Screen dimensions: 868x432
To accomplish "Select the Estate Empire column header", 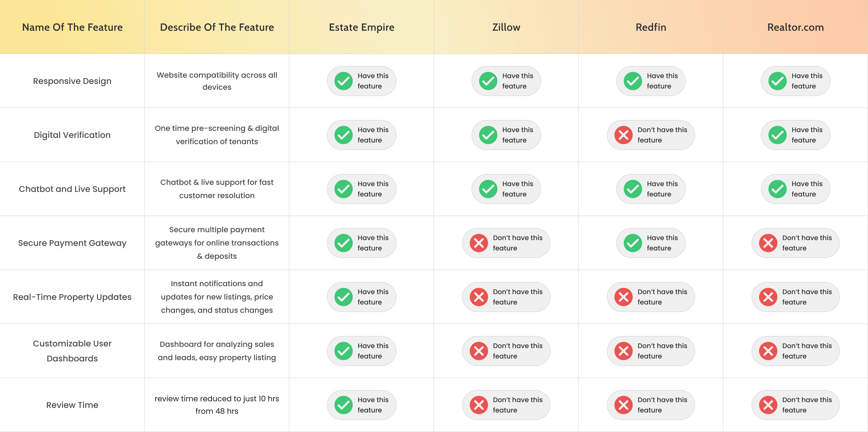I will (x=362, y=27).
